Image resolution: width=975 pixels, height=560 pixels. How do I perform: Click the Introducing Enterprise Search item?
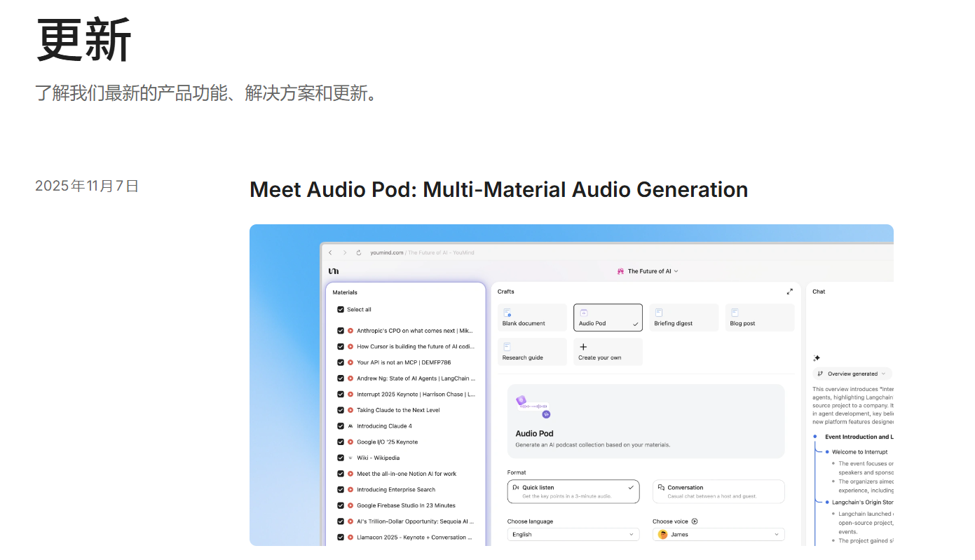click(396, 490)
